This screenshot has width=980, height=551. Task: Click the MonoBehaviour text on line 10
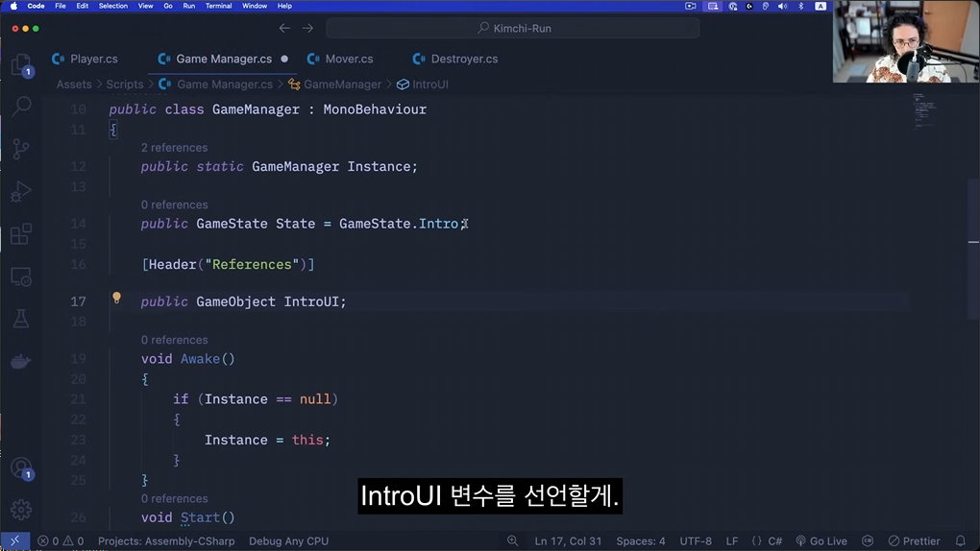tap(375, 109)
